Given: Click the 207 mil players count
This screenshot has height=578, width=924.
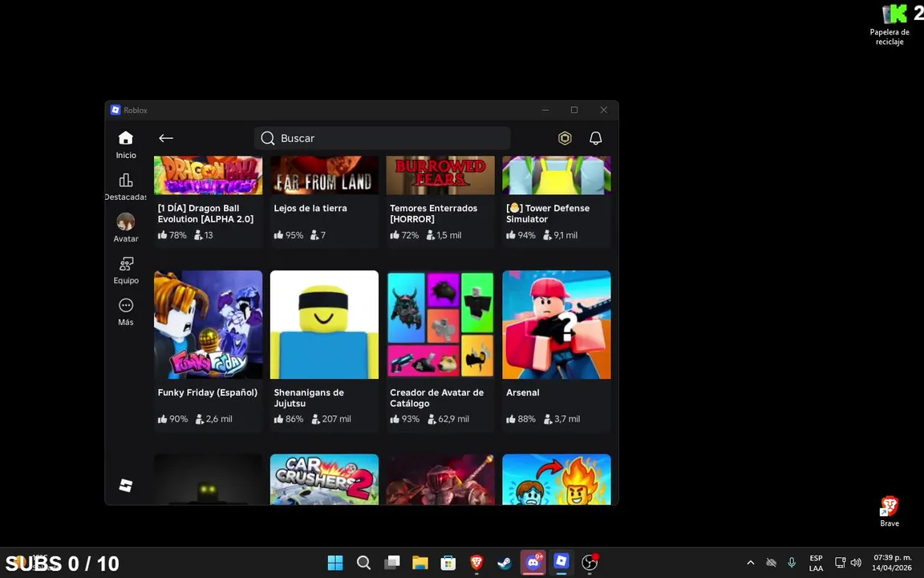Looking at the screenshot, I should coord(331,419).
